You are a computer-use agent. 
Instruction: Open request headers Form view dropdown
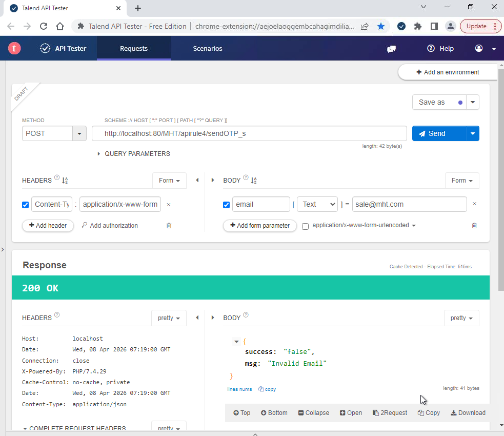point(169,181)
